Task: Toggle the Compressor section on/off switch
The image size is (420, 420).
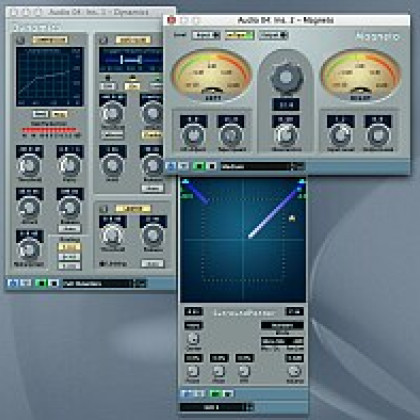Action: tap(21, 40)
